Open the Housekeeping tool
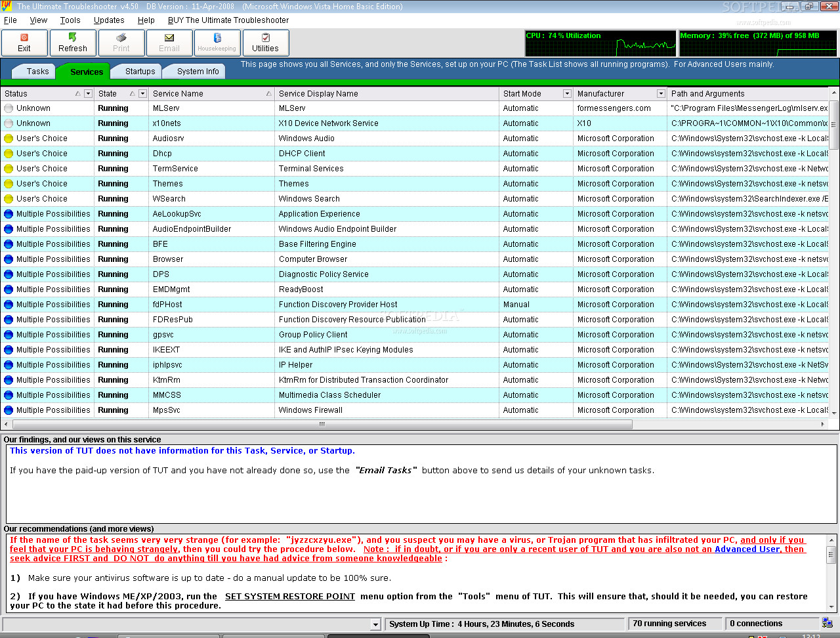840x638 pixels. point(217,43)
